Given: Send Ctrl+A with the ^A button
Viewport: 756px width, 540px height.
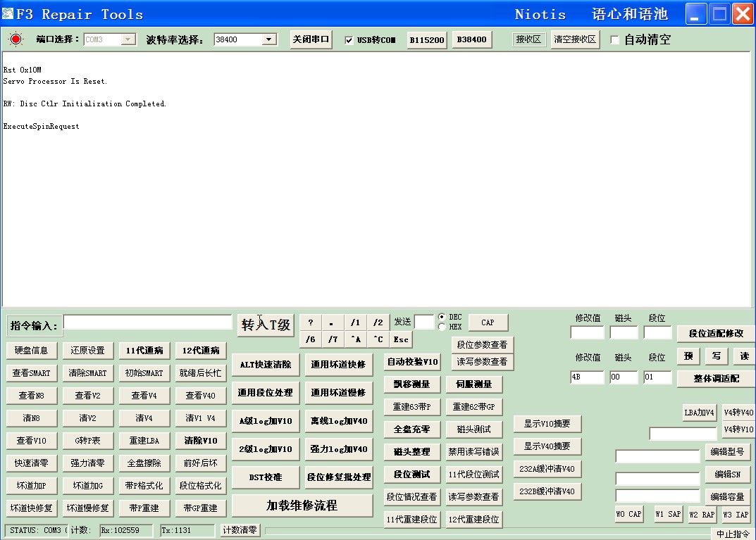Looking at the screenshot, I should click(355, 339).
